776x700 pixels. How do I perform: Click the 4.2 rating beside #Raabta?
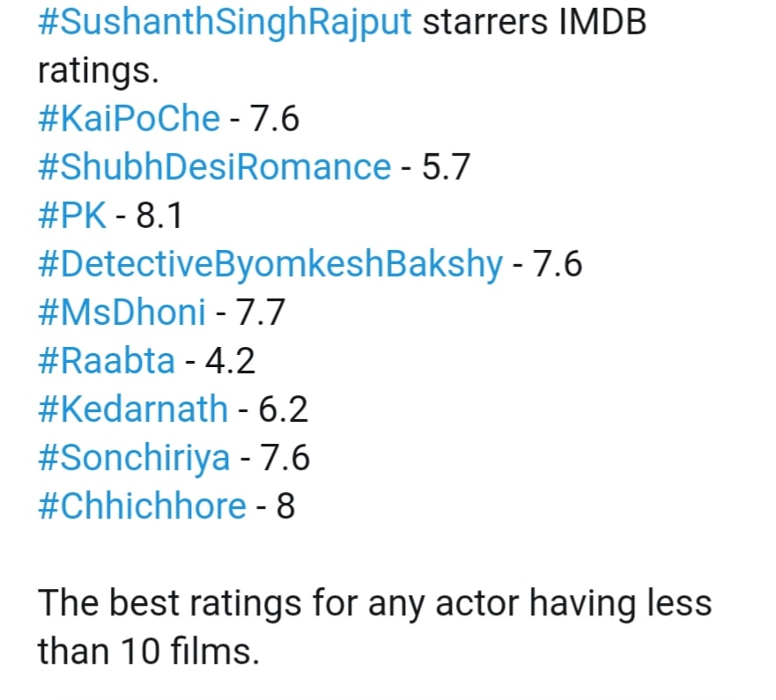pyautogui.click(x=230, y=361)
